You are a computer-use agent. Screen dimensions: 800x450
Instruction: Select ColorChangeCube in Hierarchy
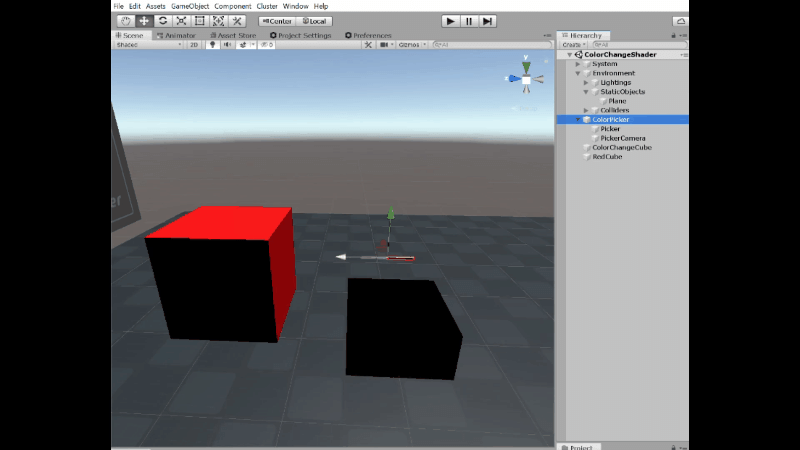pos(622,147)
